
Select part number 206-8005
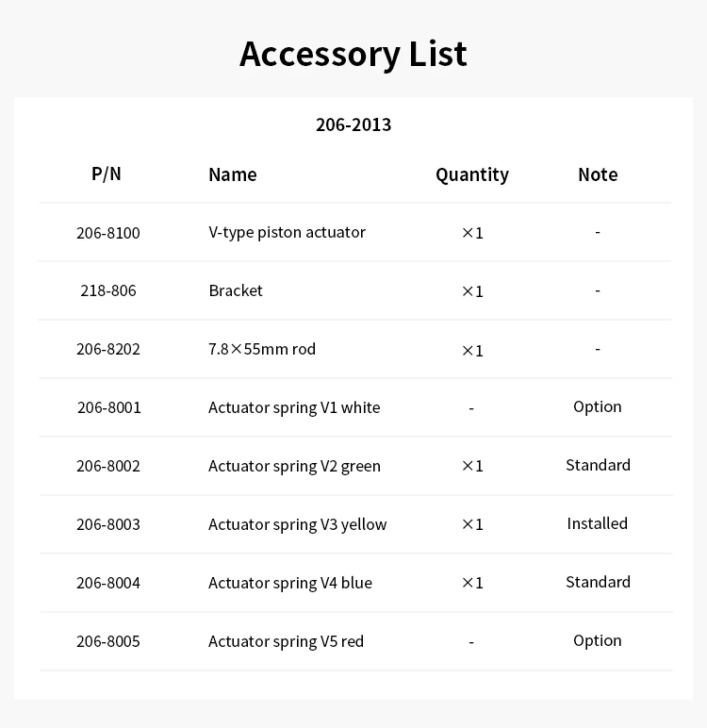tap(108, 641)
